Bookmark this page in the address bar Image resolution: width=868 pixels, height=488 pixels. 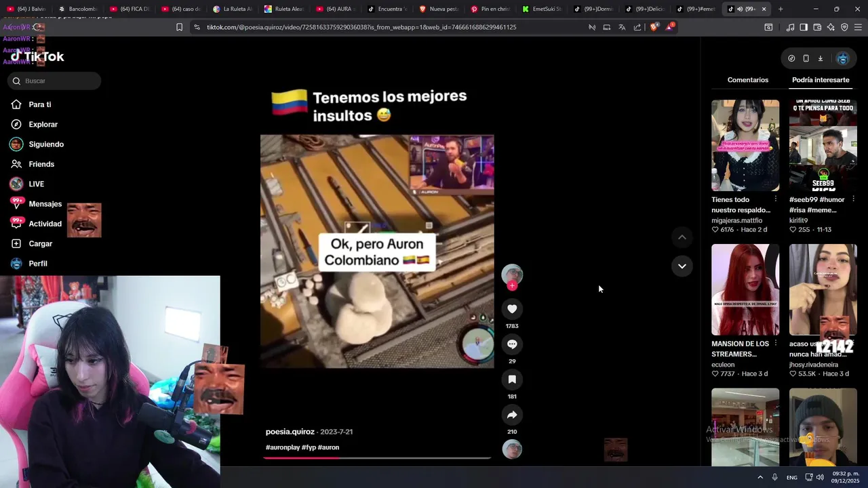(x=179, y=27)
